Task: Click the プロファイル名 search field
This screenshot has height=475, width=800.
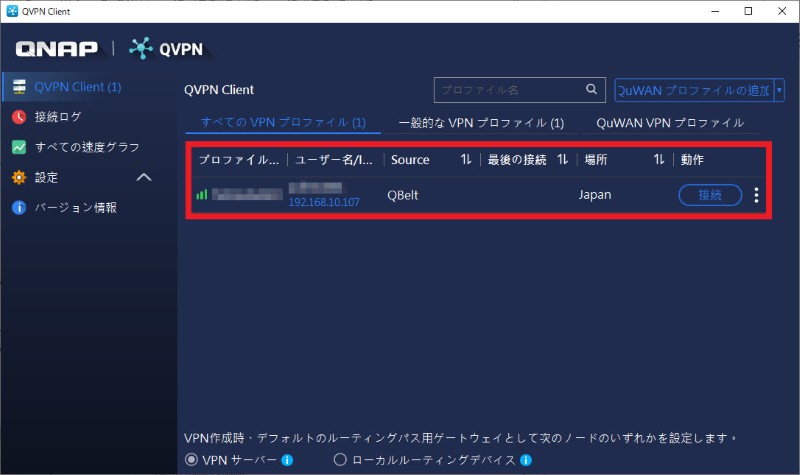Action: click(508, 90)
